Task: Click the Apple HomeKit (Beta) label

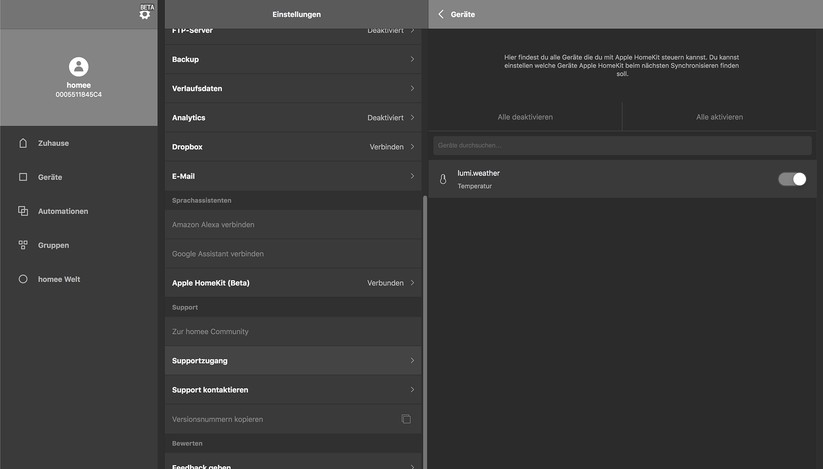Action: click(210, 283)
